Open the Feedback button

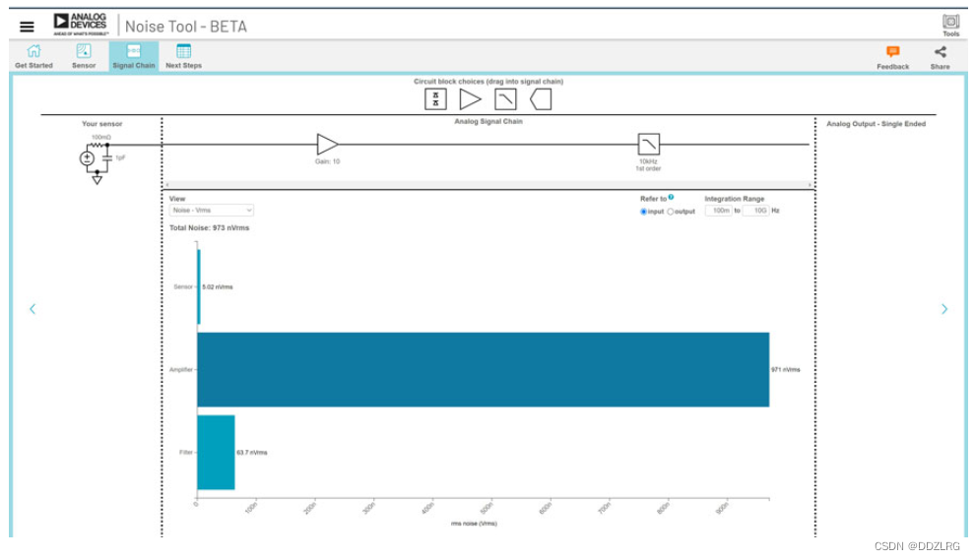coord(892,57)
